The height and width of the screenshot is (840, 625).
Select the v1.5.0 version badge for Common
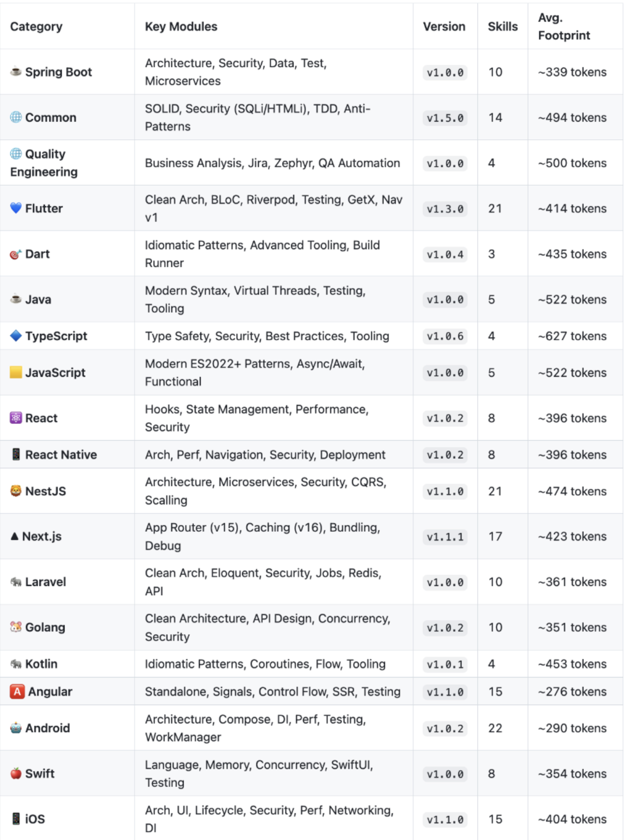pos(445,118)
